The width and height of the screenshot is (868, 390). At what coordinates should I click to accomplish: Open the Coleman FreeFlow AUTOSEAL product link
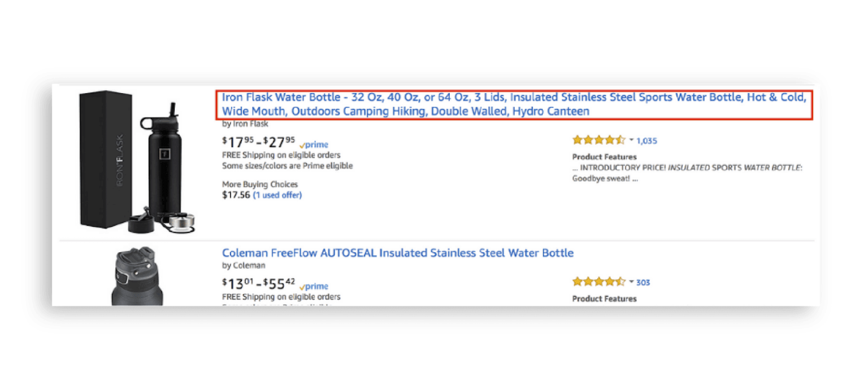point(397,253)
